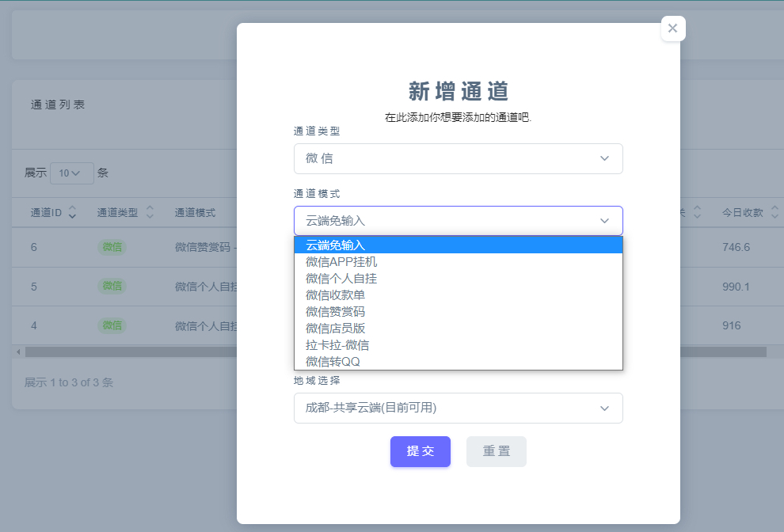Close the 新增通道 dialog with the X

point(672,28)
